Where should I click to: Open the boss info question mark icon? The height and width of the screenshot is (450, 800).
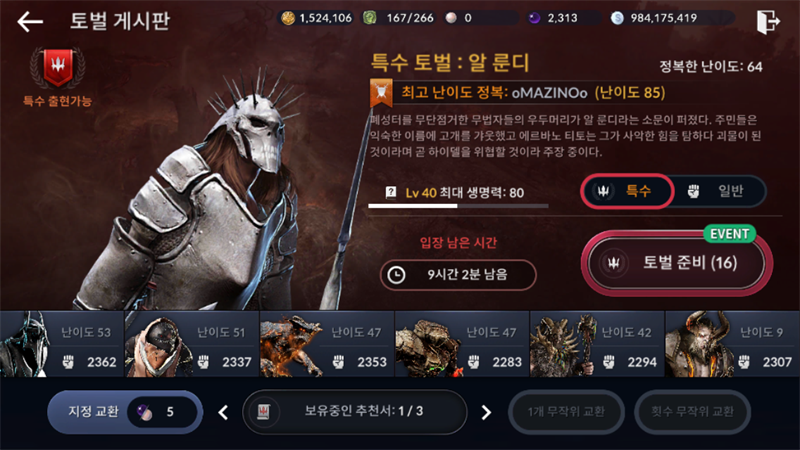click(x=391, y=192)
